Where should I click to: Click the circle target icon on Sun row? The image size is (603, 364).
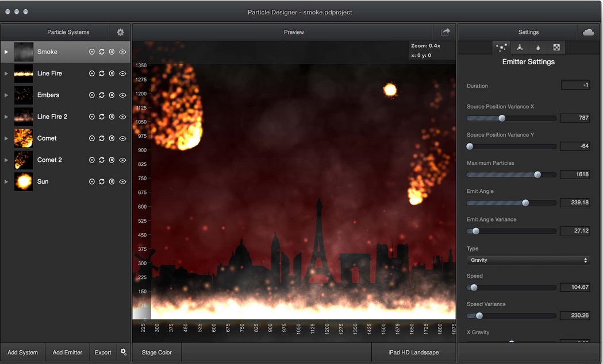click(x=92, y=181)
